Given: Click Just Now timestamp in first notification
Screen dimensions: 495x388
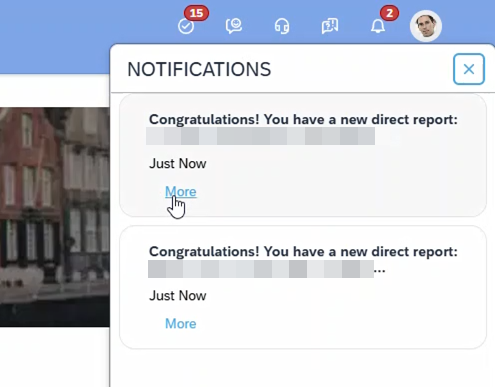Looking at the screenshot, I should coord(178,164).
